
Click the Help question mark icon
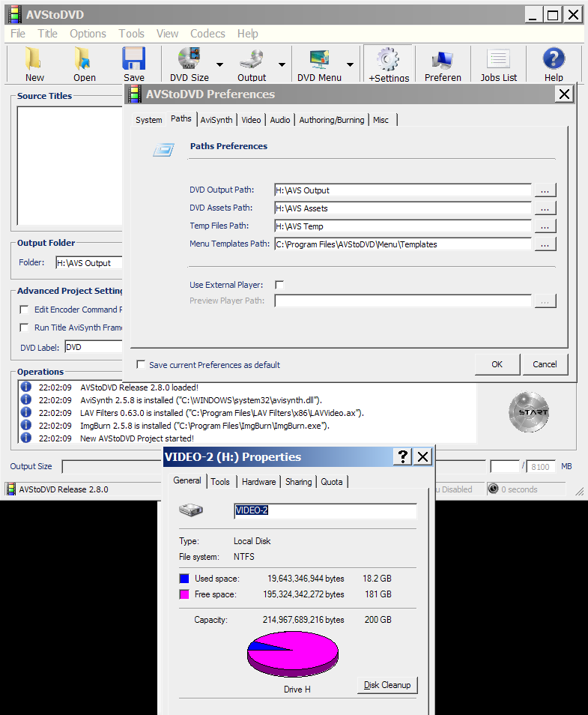click(554, 58)
